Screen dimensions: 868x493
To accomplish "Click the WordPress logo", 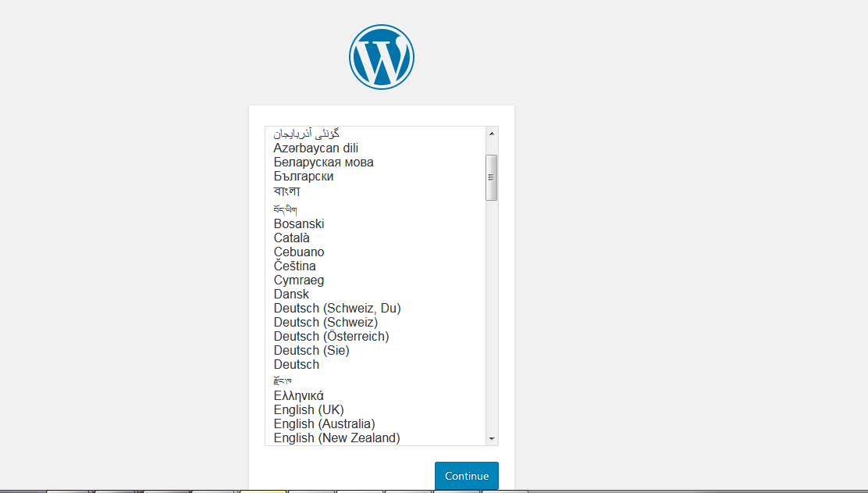I will [381, 56].
